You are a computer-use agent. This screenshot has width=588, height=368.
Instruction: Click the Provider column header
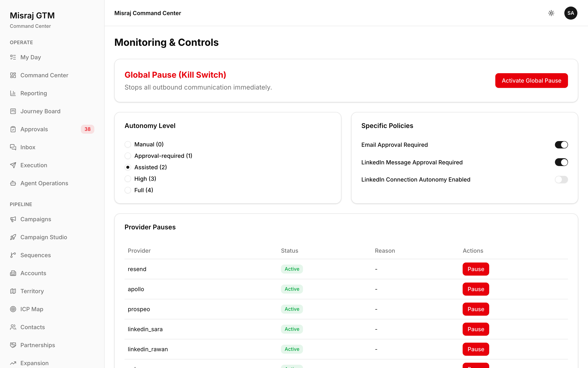139,251
